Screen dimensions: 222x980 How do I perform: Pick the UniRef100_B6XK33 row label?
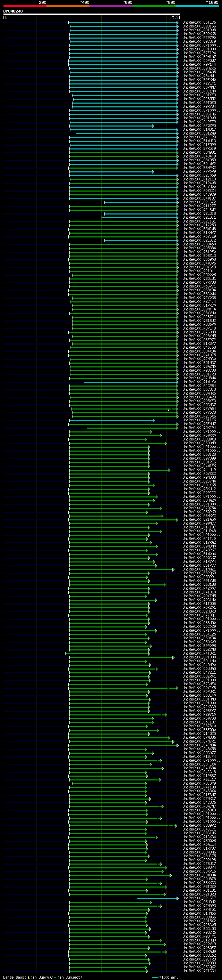click(x=199, y=883)
